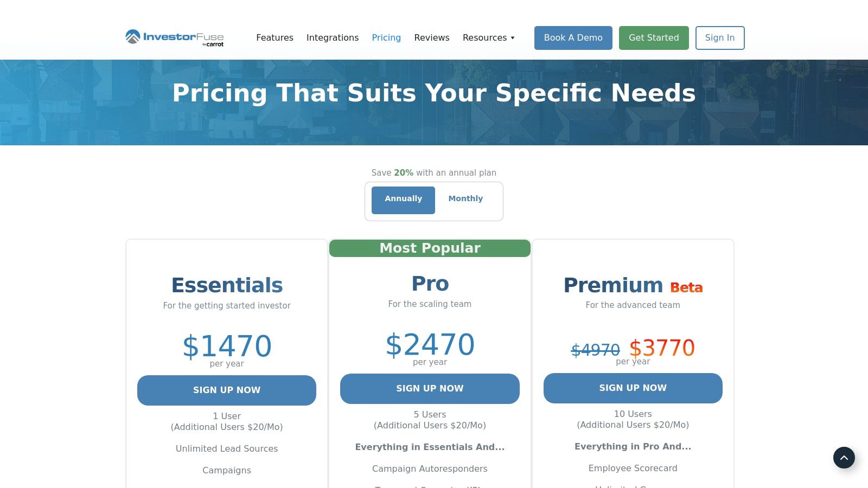Sign up for the Premium plan
868x488 pixels.
(x=633, y=388)
